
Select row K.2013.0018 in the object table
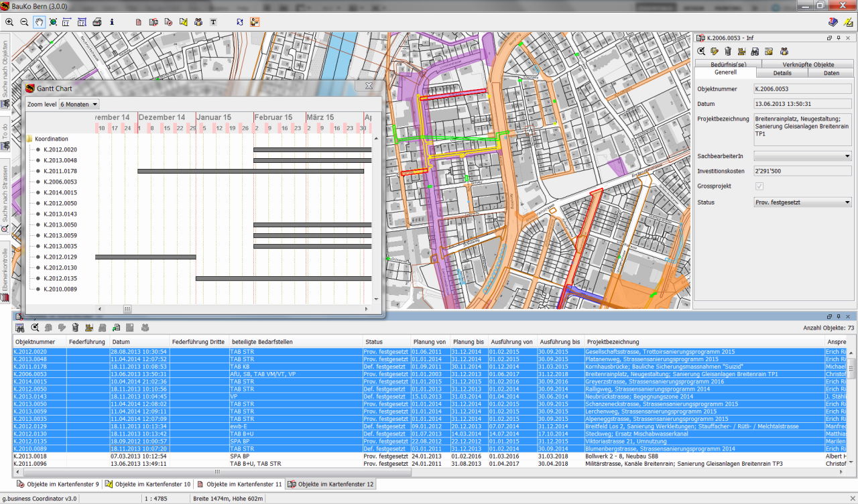(30, 456)
